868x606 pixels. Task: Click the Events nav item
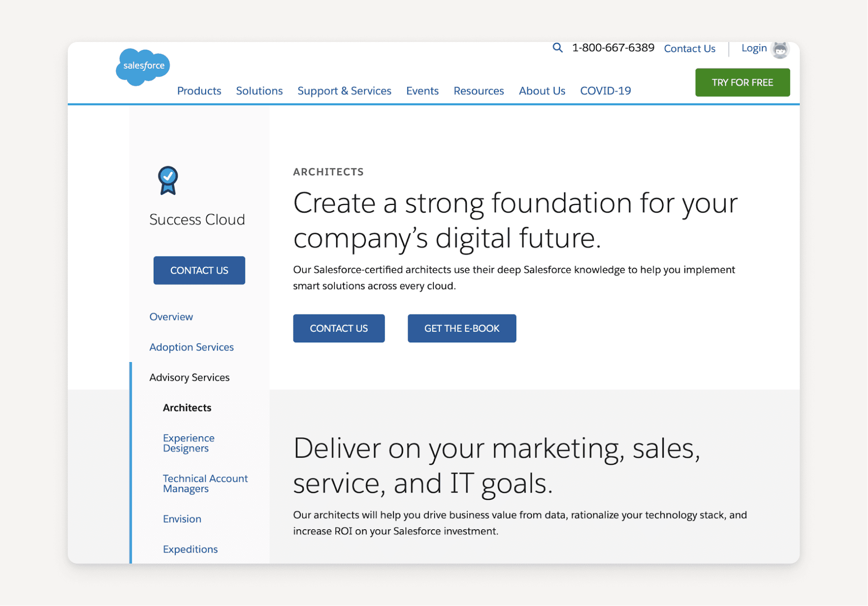422,90
